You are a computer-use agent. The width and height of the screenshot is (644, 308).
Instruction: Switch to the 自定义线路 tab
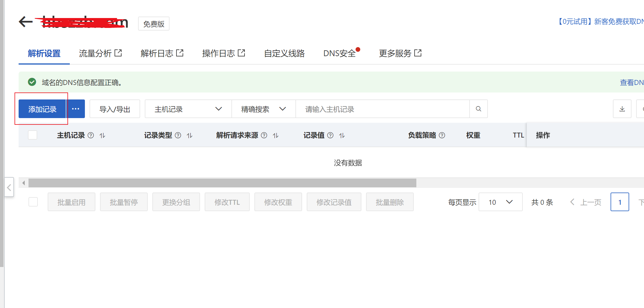[x=284, y=53]
